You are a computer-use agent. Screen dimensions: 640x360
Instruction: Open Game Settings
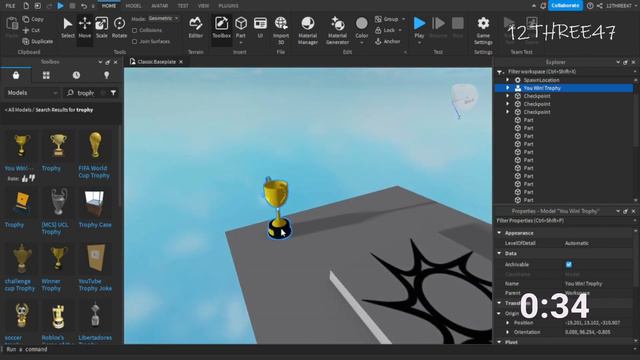pyautogui.click(x=483, y=30)
